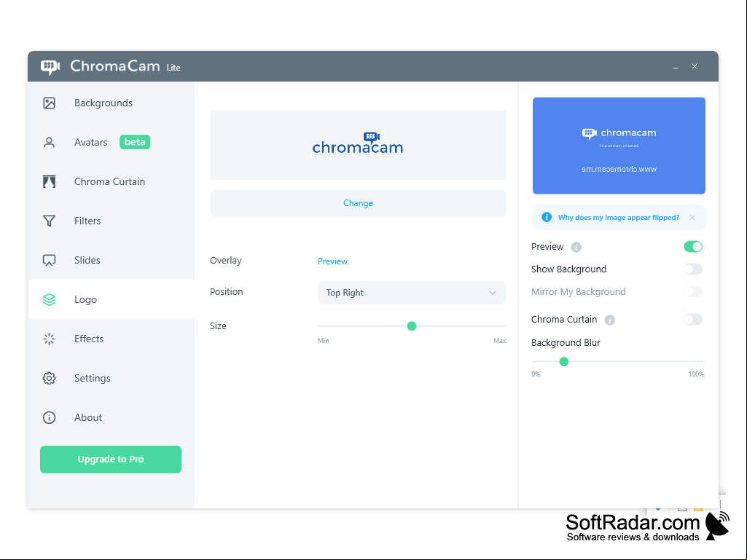Click the Effects sparkle icon
The image size is (747, 560).
click(49, 339)
